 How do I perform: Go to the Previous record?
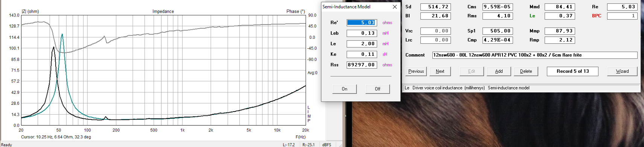416,71
